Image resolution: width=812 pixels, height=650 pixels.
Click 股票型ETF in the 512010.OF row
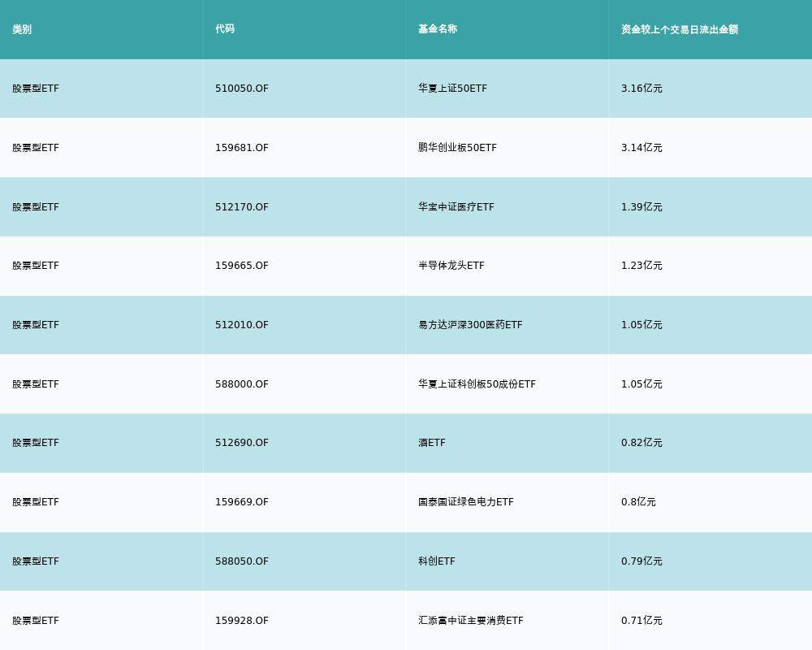click(36, 325)
